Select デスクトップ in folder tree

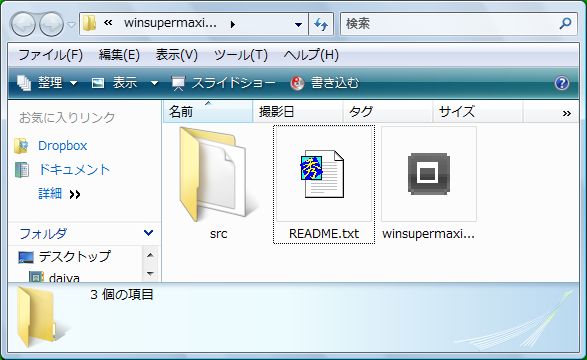click(x=74, y=256)
